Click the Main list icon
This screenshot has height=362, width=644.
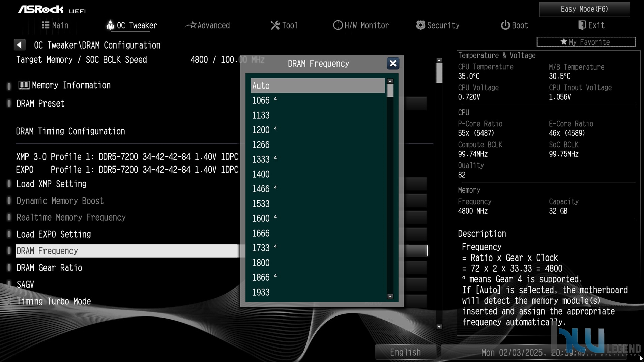46,25
